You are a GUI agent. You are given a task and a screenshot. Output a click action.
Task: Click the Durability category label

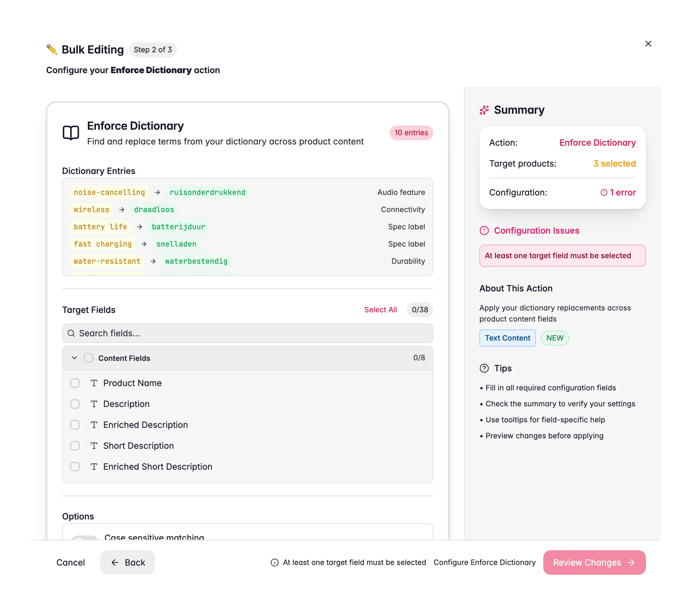coord(408,261)
